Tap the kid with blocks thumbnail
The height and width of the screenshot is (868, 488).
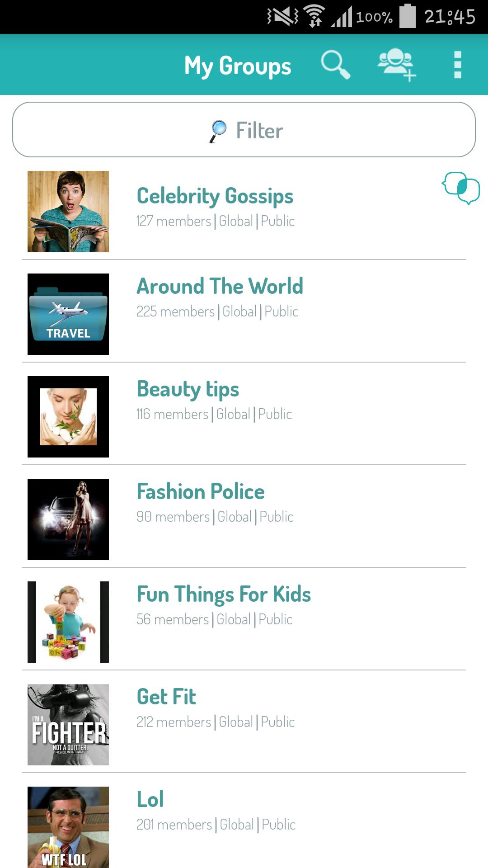pyautogui.click(x=68, y=622)
